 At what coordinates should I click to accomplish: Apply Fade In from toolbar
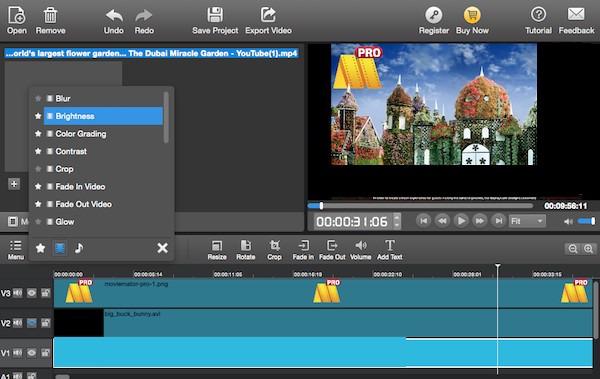[x=303, y=250]
